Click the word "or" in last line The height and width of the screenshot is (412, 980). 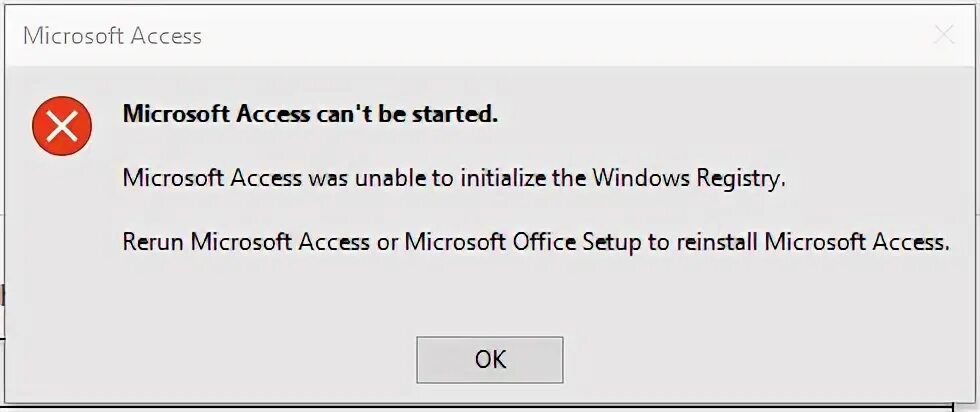click(x=386, y=241)
